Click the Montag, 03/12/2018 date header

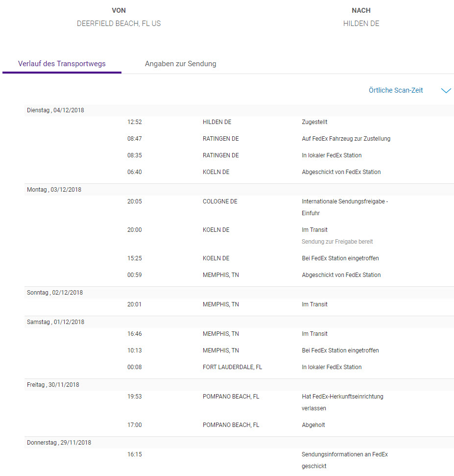click(x=54, y=190)
